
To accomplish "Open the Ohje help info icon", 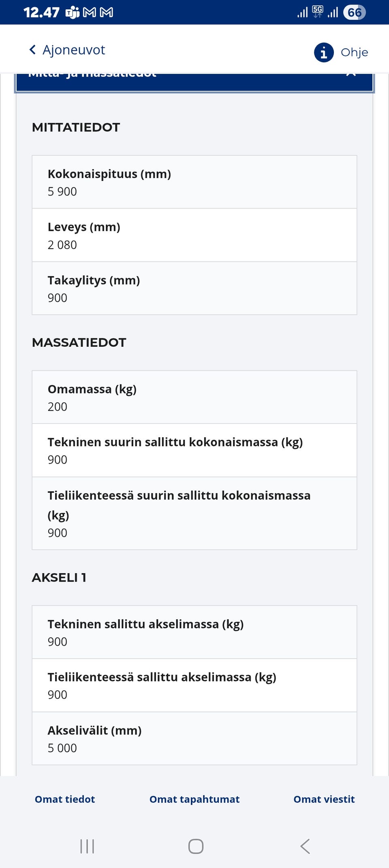I will tap(323, 52).
